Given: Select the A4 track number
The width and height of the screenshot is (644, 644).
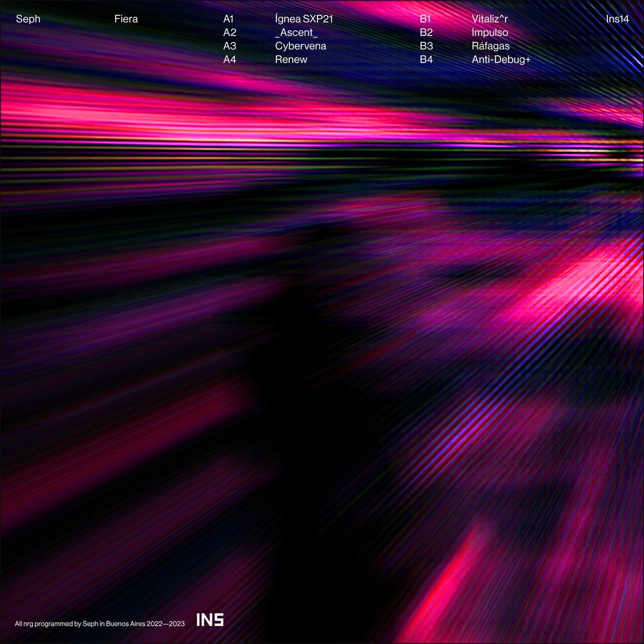Looking at the screenshot, I should coord(230,60).
